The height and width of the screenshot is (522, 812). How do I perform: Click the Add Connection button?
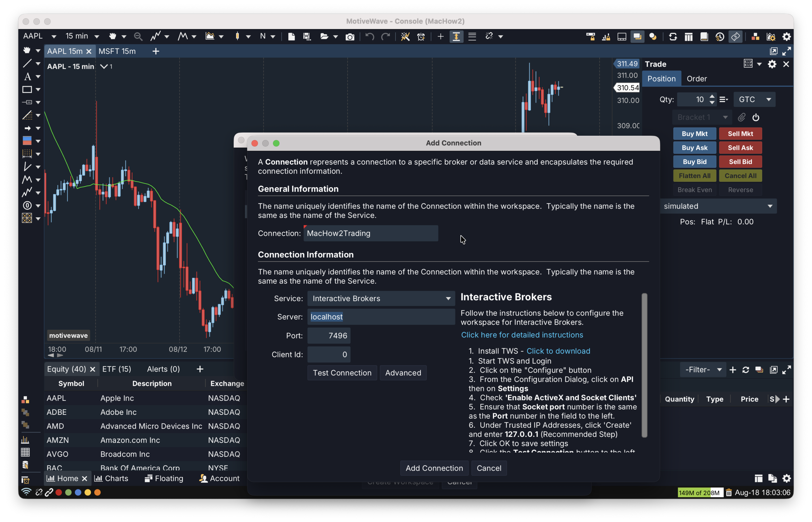coord(434,468)
